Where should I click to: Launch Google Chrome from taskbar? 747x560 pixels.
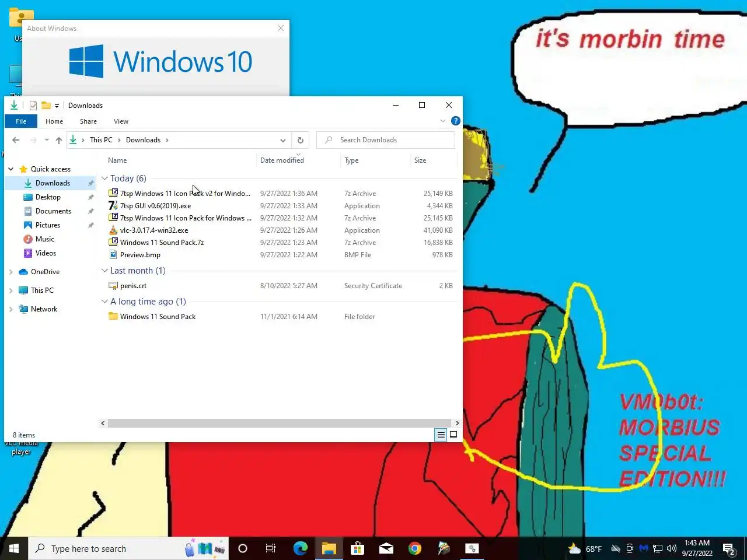414,548
